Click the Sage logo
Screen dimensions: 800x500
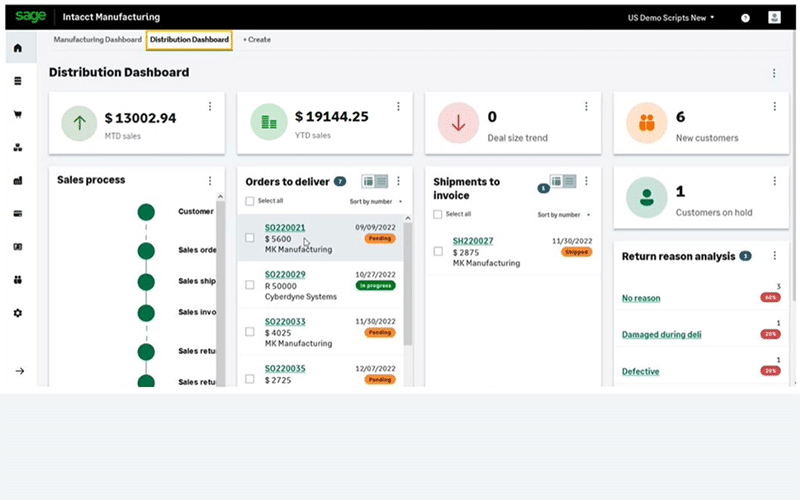pos(31,16)
